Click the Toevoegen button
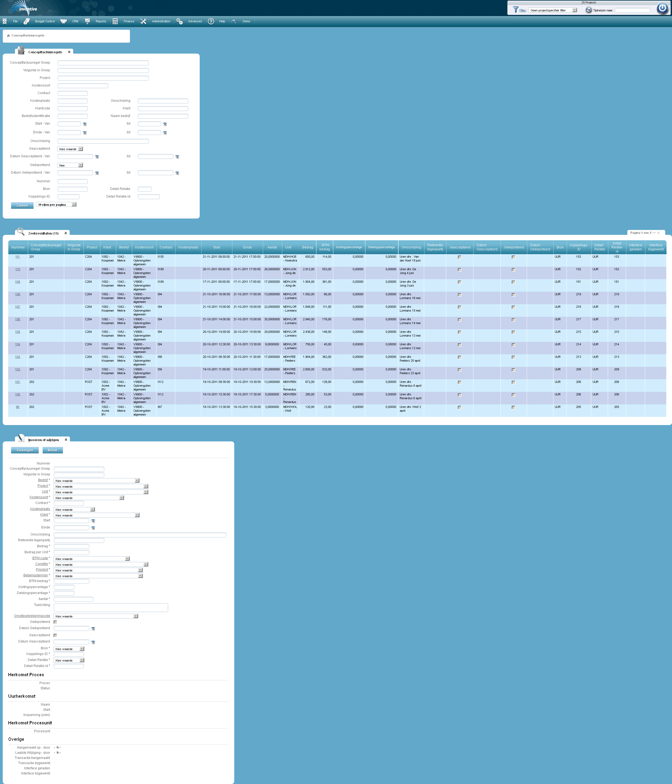This screenshot has height=784, width=672. [x=25, y=450]
